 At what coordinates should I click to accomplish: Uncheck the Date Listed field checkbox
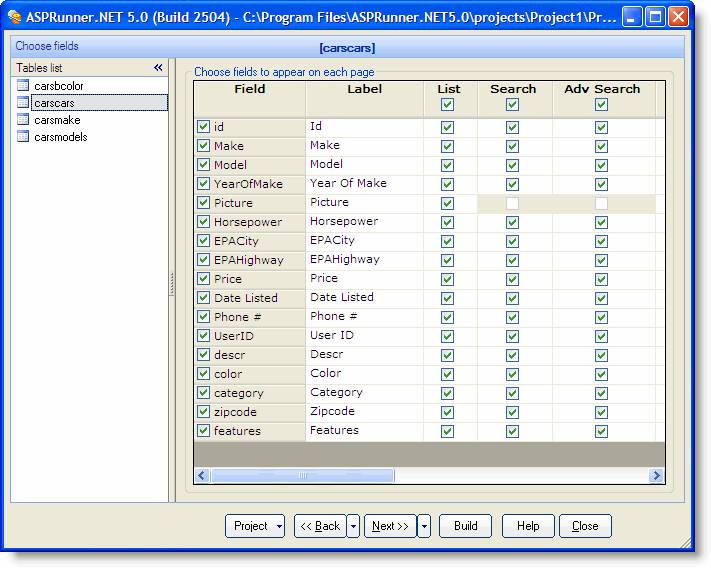pyautogui.click(x=203, y=298)
